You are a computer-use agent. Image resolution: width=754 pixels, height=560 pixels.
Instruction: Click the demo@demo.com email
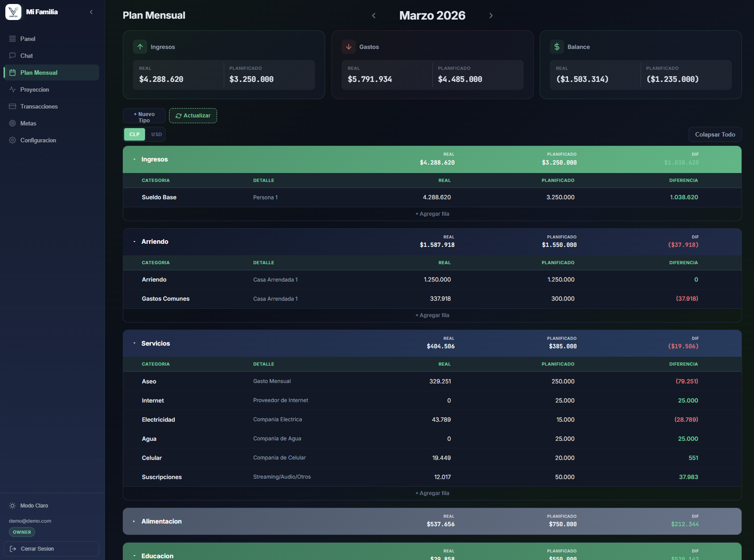[30, 521]
